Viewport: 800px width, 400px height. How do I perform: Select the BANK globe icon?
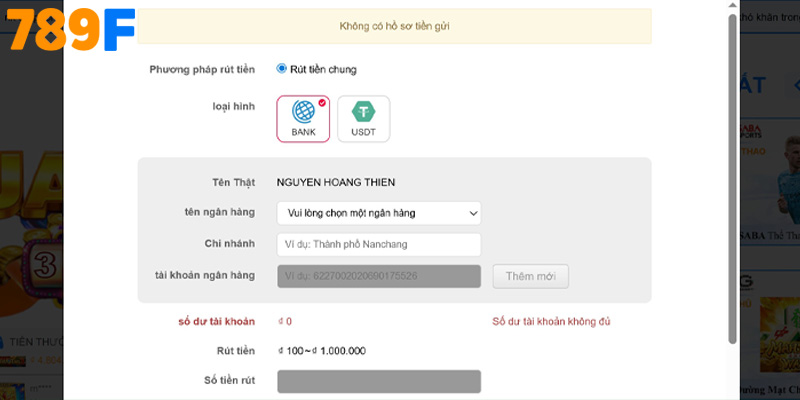(303, 112)
